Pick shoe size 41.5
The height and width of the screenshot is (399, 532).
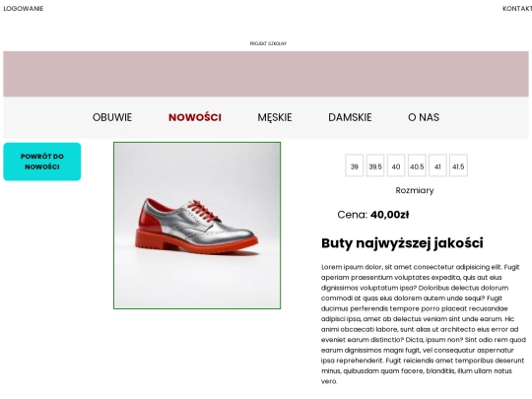pos(458,166)
